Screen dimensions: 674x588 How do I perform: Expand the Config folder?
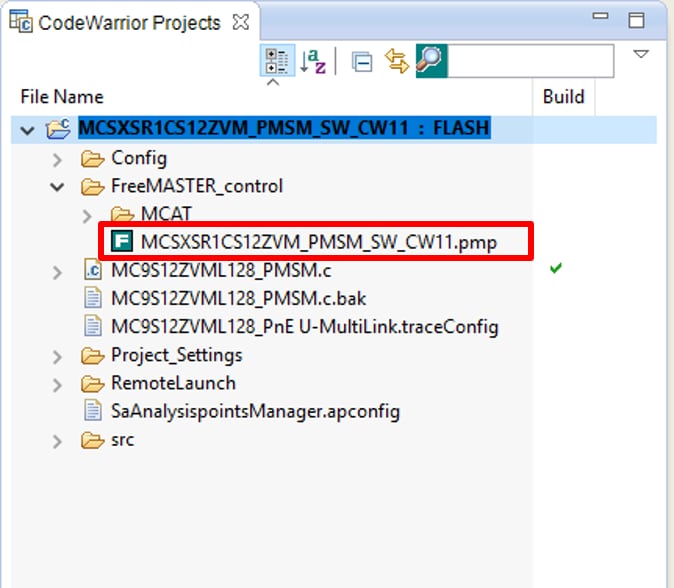58,158
